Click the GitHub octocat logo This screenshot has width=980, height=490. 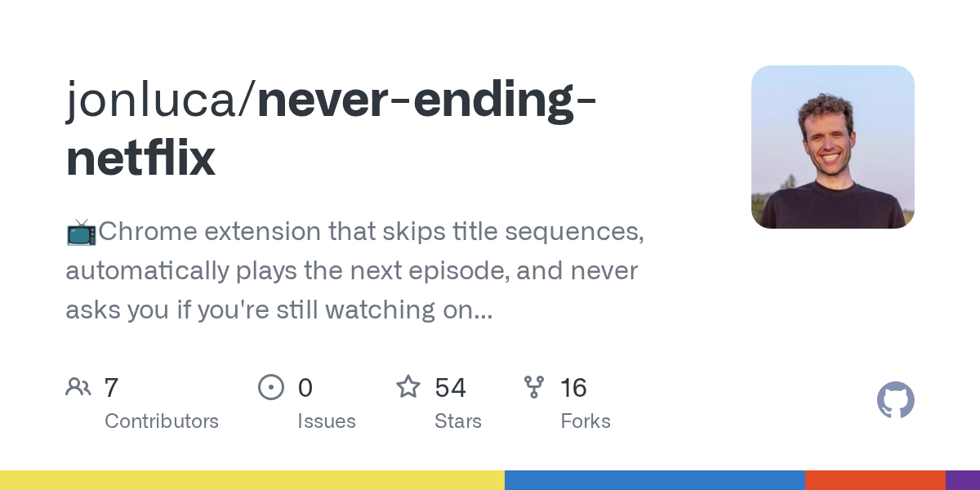[x=895, y=400]
